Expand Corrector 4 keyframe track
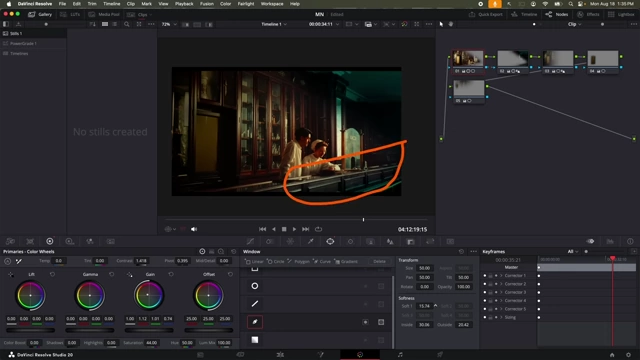This screenshot has height=360, width=640. click(x=501, y=300)
